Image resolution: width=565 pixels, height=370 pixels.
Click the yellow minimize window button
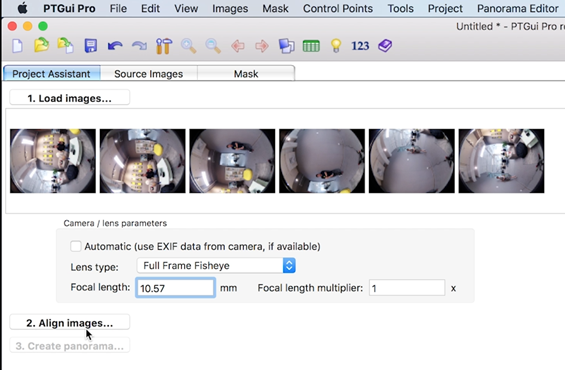point(28,26)
